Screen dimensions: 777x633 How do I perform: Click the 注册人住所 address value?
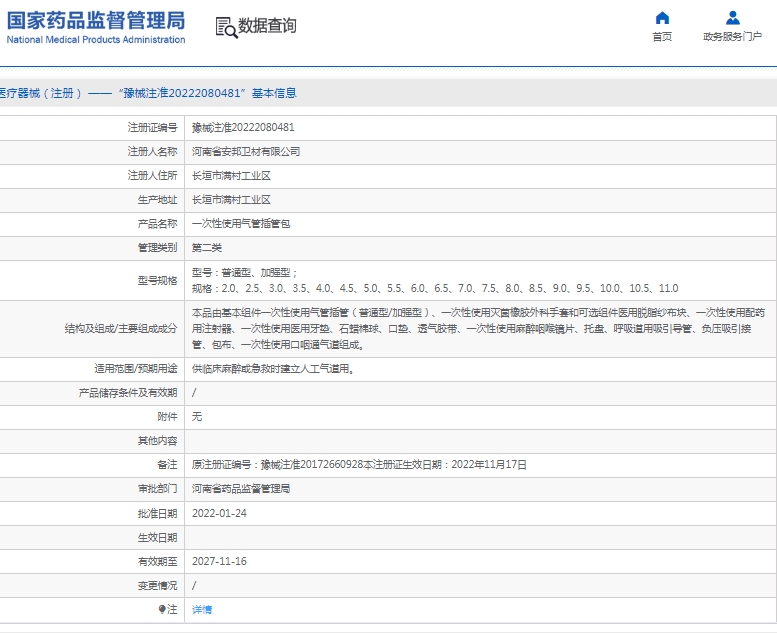(x=231, y=175)
